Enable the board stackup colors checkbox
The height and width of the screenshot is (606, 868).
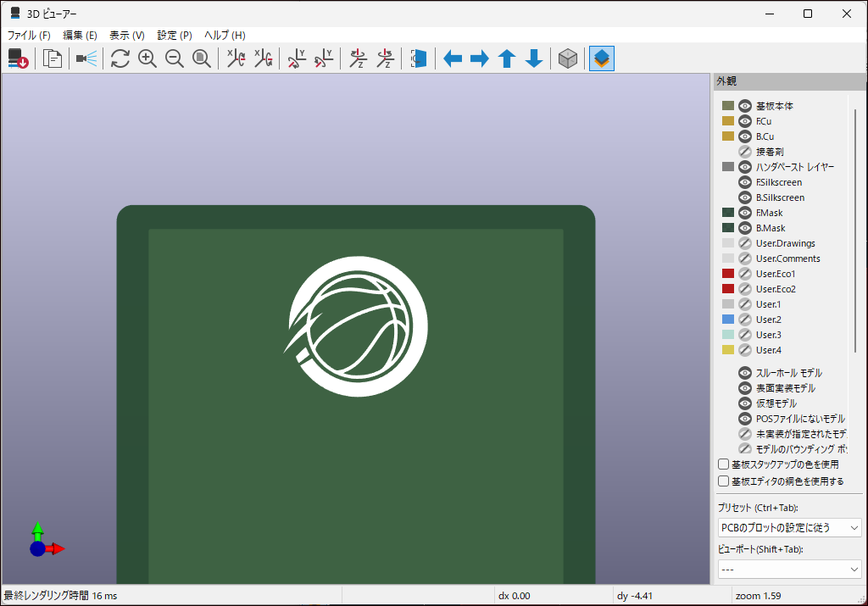(724, 464)
